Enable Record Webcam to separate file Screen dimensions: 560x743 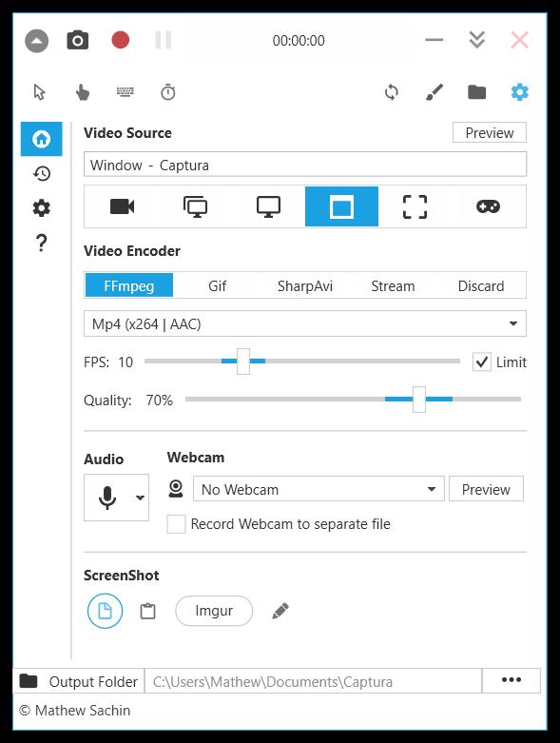tap(176, 524)
